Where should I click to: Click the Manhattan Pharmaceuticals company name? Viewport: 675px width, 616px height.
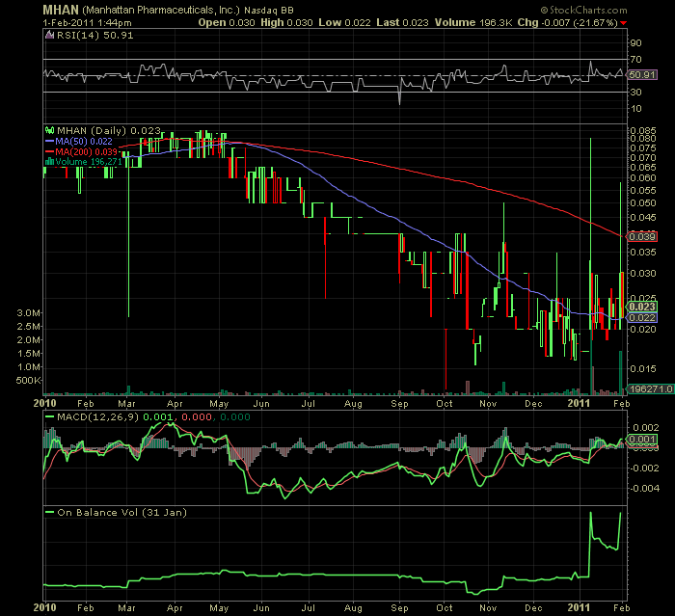[x=170, y=9]
